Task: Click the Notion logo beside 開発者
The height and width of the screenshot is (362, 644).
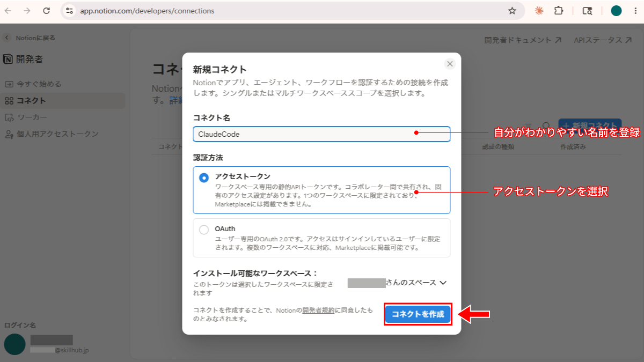Action: click(x=8, y=60)
